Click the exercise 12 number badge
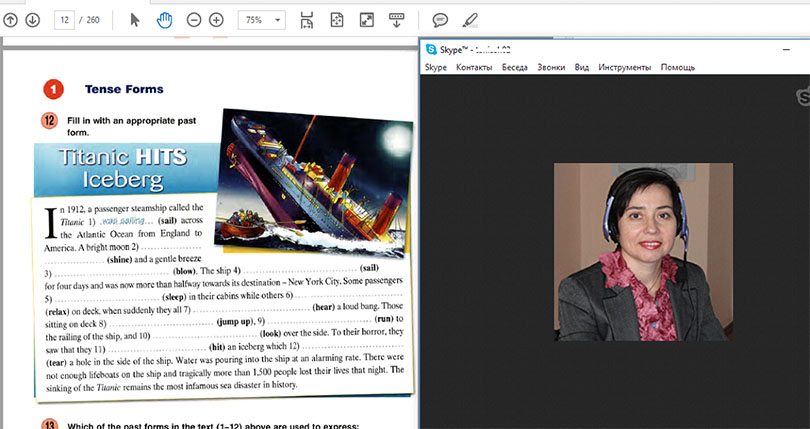Screen dimensions: 810x429 coord(49,121)
